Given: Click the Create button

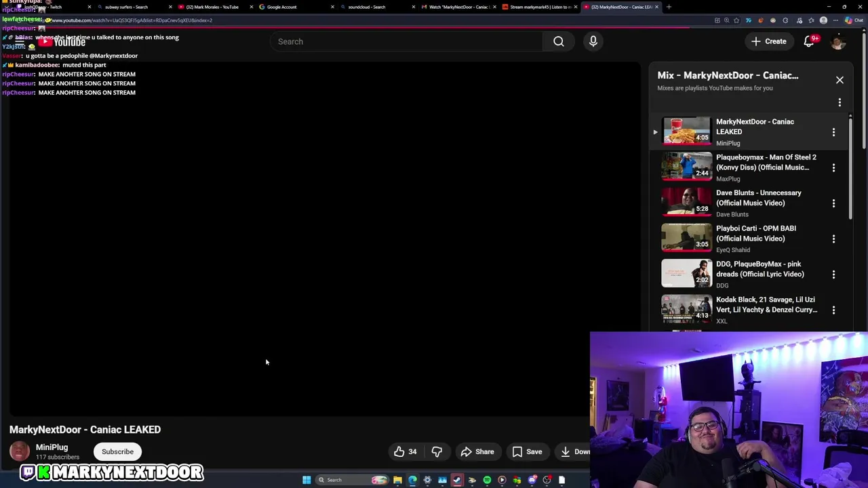Looking at the screenshot, I should (x=768, y=41).
